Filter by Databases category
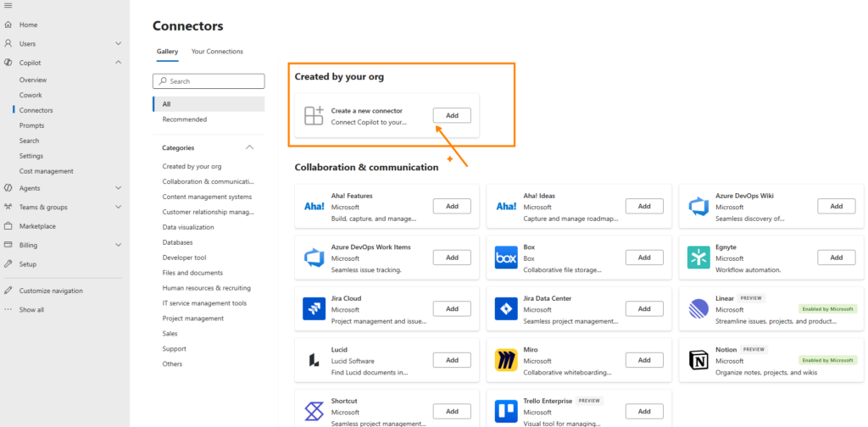The height and width of the screenshot is (427, 868). point(178,242)
